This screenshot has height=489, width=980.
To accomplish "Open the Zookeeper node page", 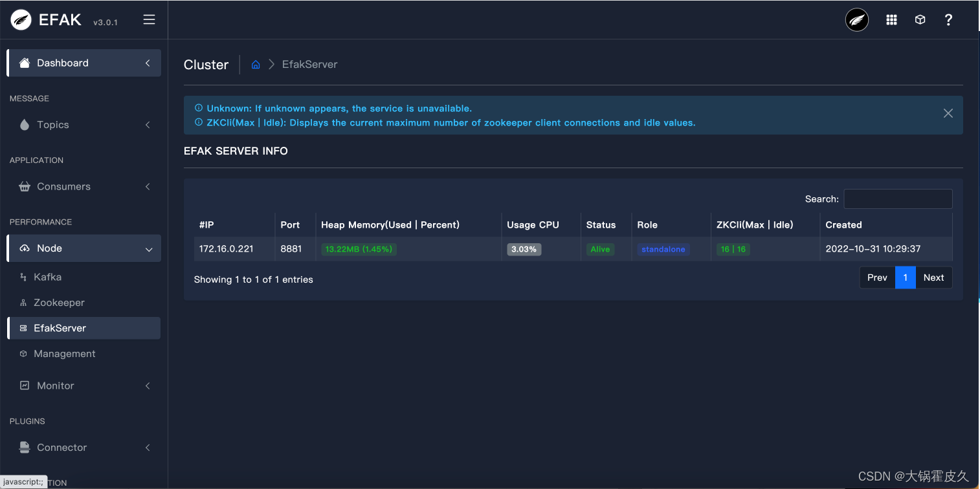I will point(59,302).
